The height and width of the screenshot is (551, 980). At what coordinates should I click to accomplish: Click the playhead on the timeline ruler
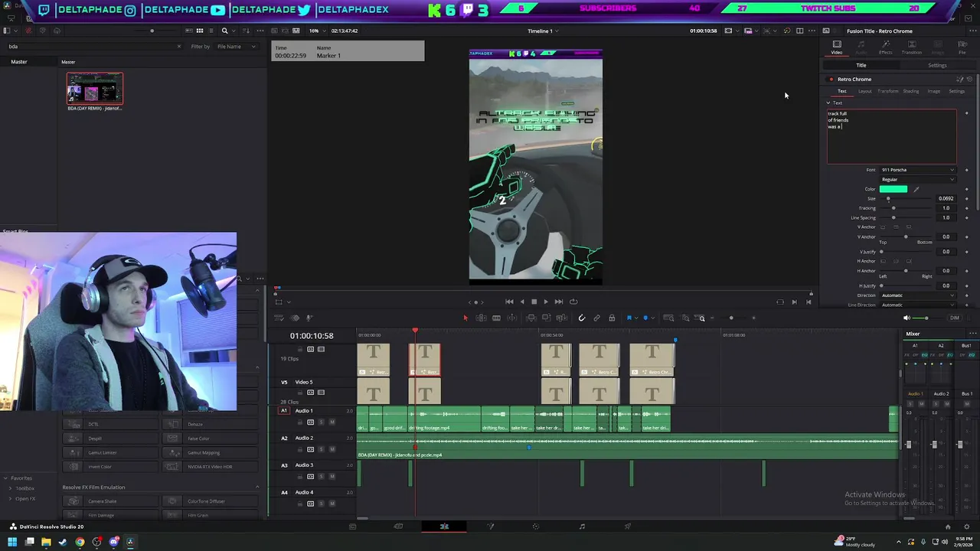pos(415,331)
